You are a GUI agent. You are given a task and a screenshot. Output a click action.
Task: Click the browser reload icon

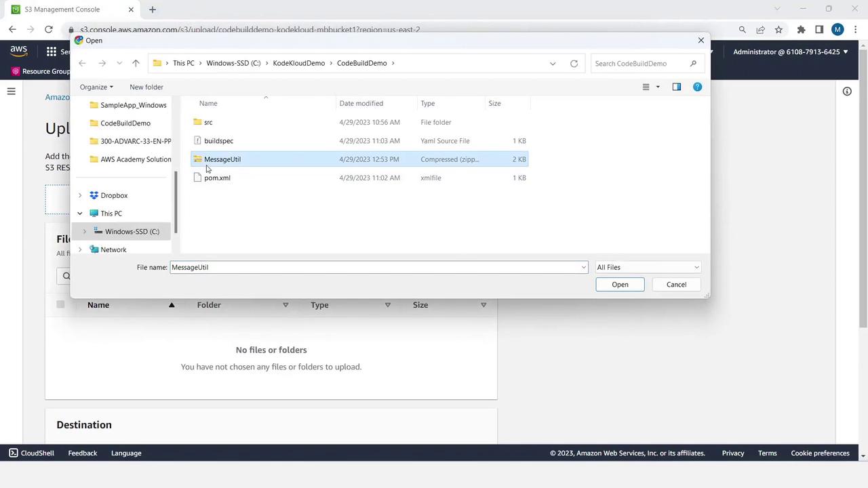tap(49, 29)
